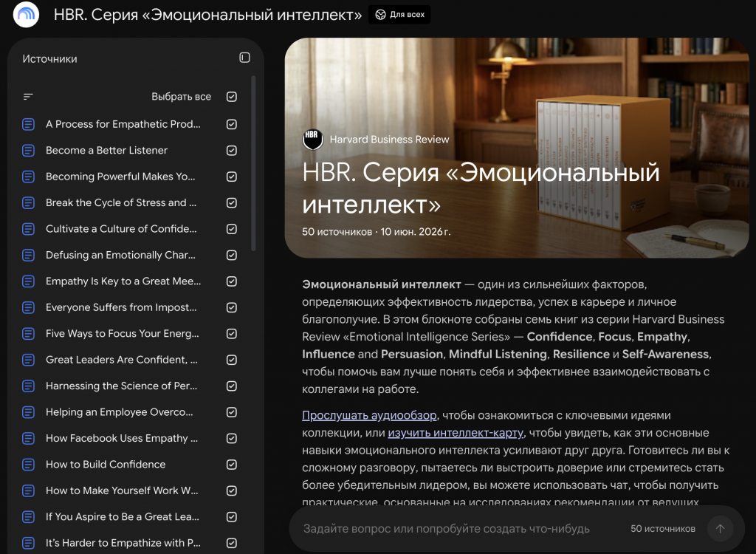Uncheck Helping an Employee Overco... source
This screenshot has width=756, height=554.
(231, 412)
